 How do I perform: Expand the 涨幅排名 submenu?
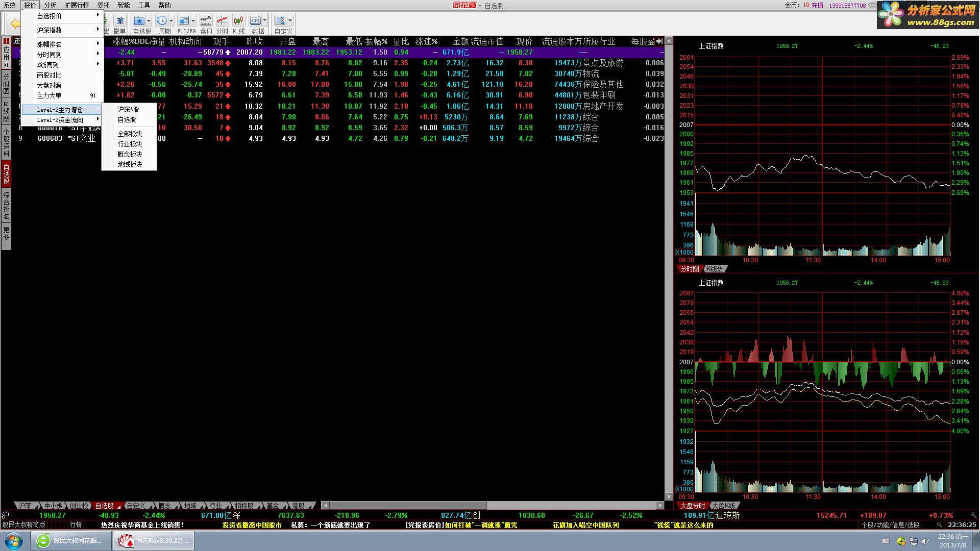(x=63, y=44)
